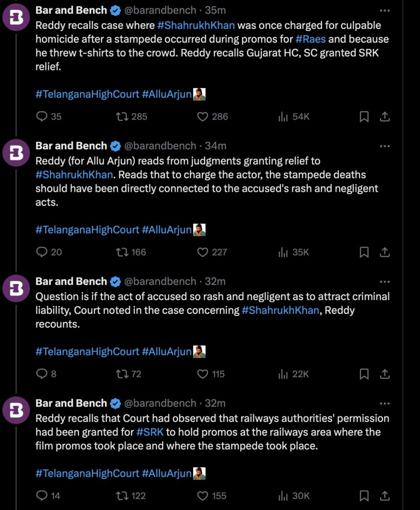Image resolution: width=420 pixels, height=510 pixels.
Task: Share the tweet with 54K views
Action: pos(385,117)
